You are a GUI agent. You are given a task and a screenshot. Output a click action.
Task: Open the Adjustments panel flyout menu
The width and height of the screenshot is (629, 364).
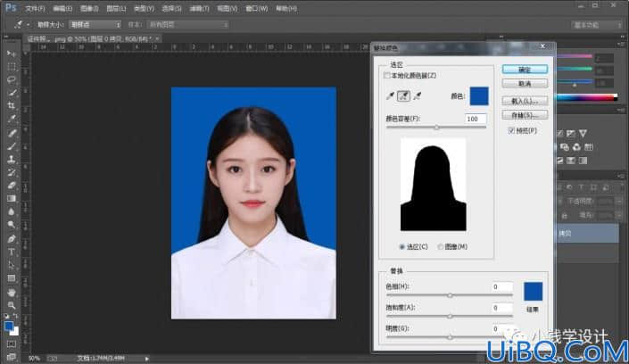point(621,110)
